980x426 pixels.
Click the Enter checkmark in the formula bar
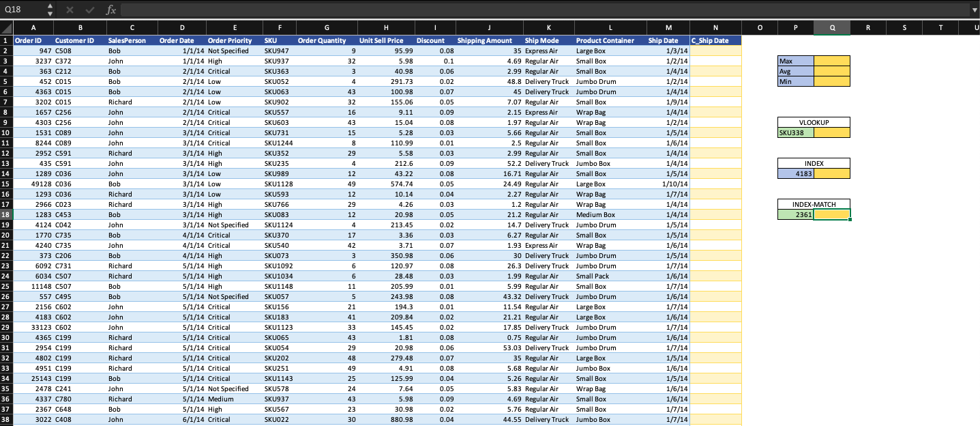[89, 10]
